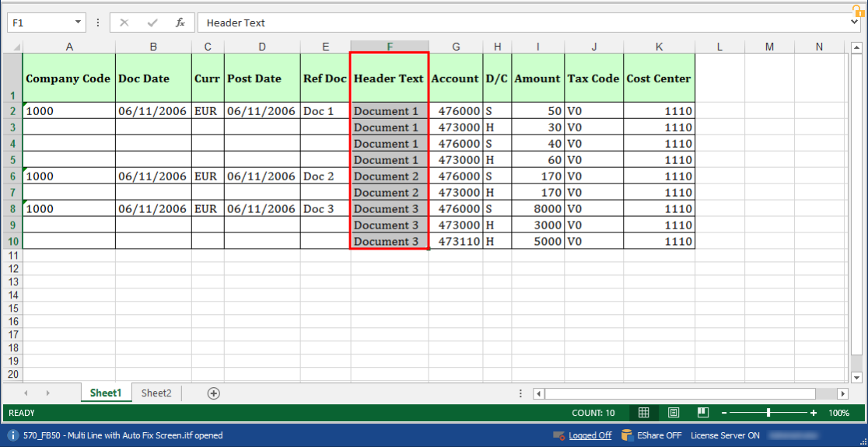The height and width of the screenshot is (447, 868).
Task: Click the Logged Off link
Action: point(590,435)
